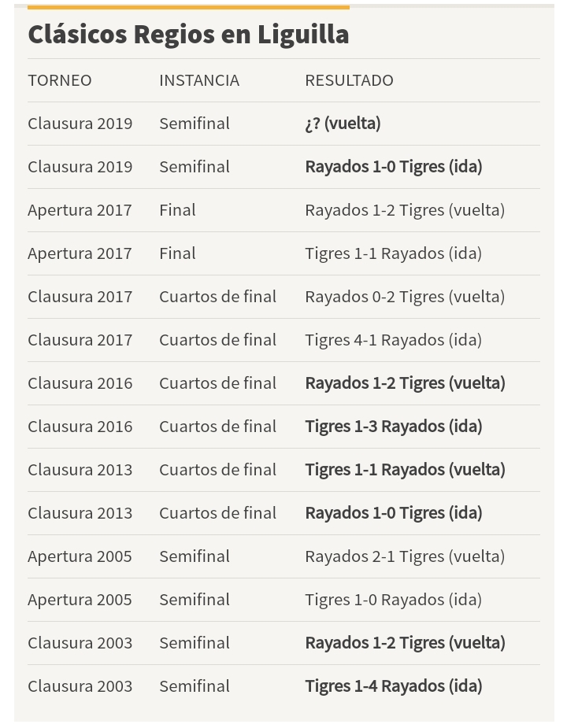Image resolution: width=567 pixels, height=728 pixels.
Task: Click 'Tigres 1-1 Rayados (vuelta)' result
Action: coord(405,470)
